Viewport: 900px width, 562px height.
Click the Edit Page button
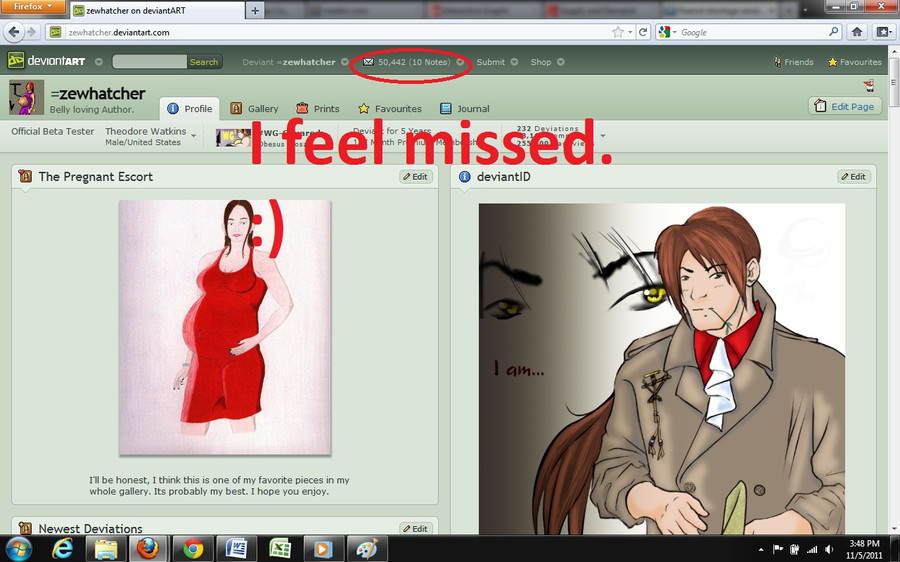click(845, 106)
